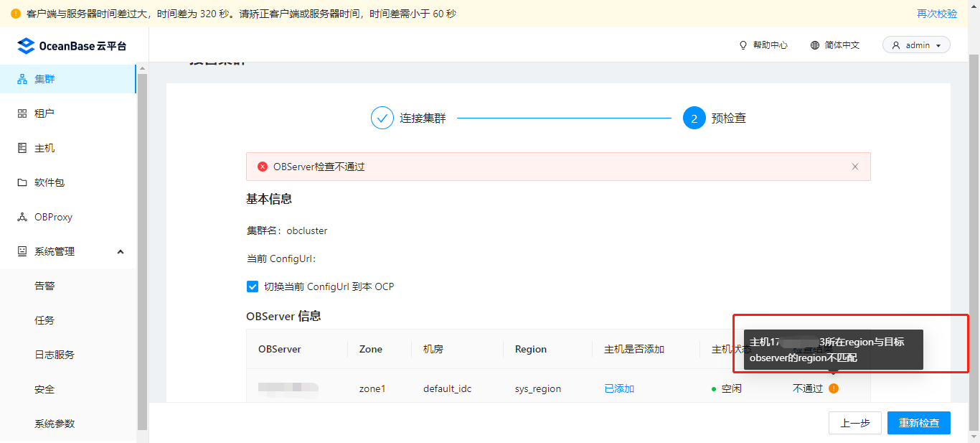The width and height of the screenshot is (980, 443).
Task: Open the 系统参数 submenu item
Action: click(x=68, y=424)
